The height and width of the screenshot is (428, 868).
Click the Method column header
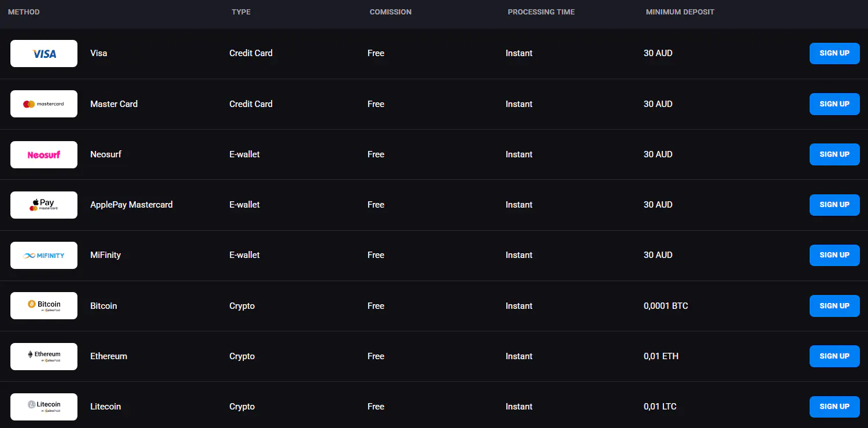click(24, 12)
